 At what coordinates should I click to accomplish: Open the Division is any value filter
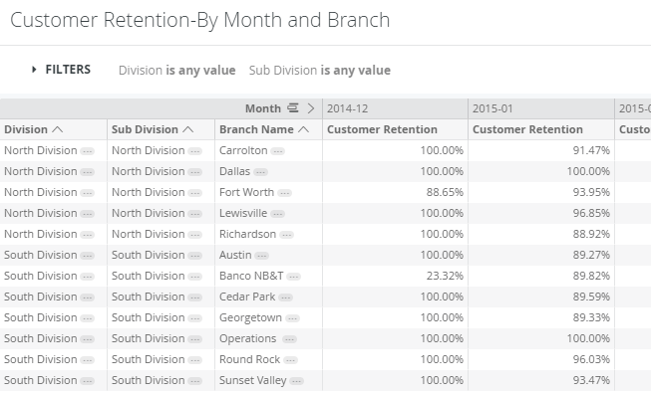(x=177, y=70)
